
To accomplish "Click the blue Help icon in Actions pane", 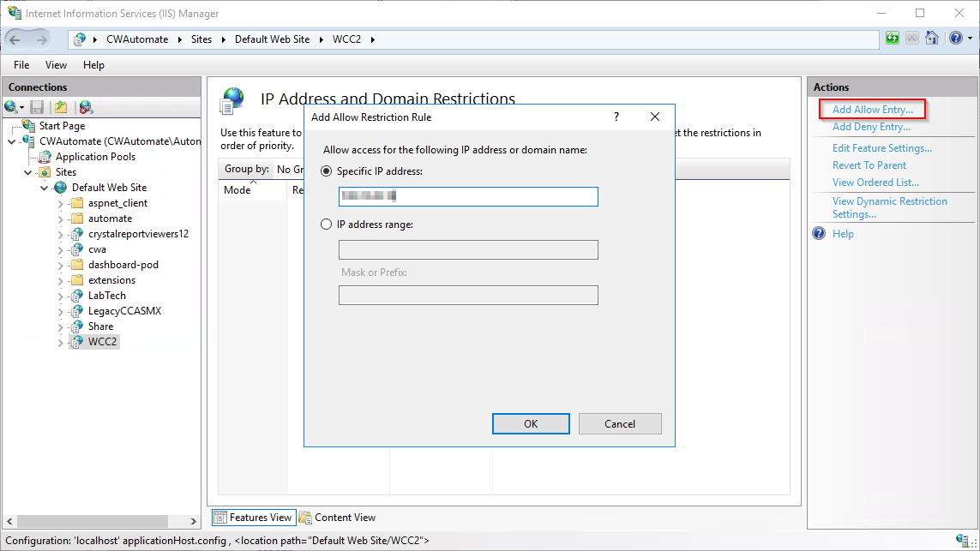I will [x=819, y=234].
